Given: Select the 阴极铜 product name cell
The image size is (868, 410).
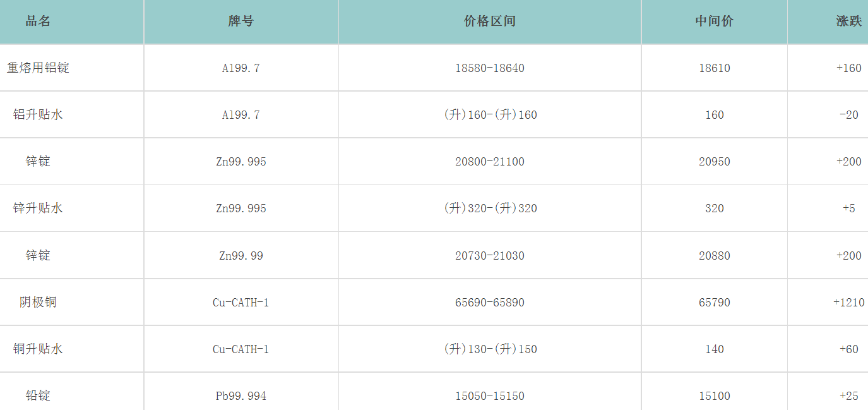Looking at the screenshot, I should click(38, 303).
